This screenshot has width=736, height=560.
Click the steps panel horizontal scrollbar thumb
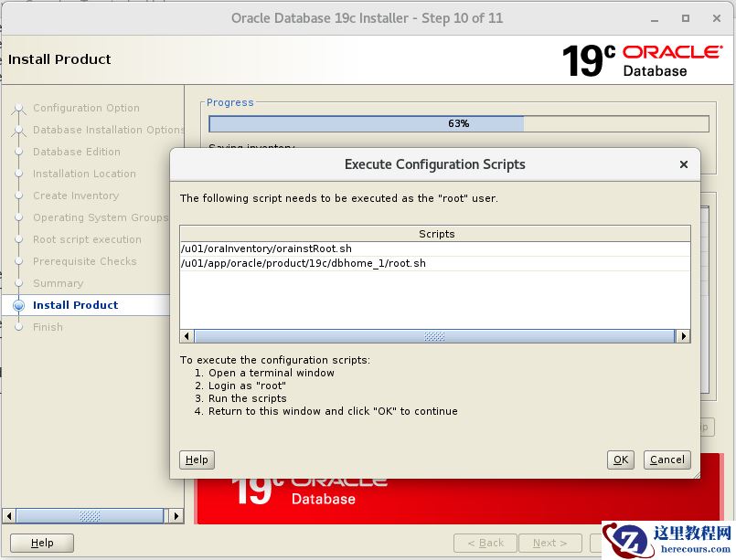(90, 516)
